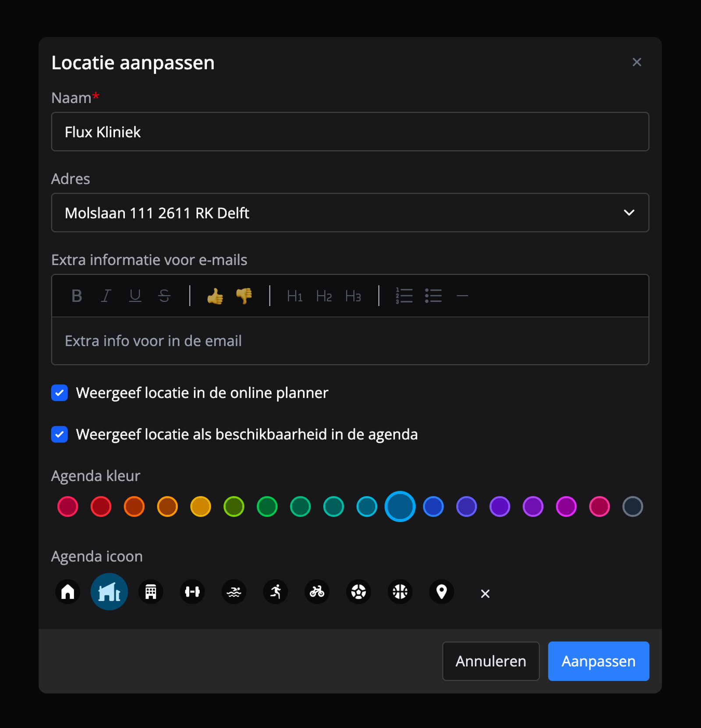Select the highlighted clinic building agenda icon

click(x=109, y=592)
